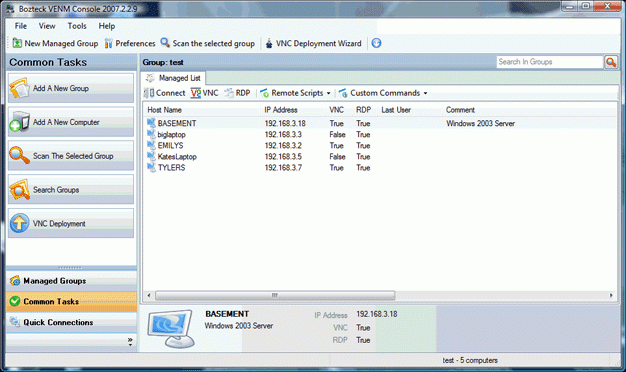Expand navigation pane overflow chevron
This screenshot has height=372, width=626.
tap(130, 341)
